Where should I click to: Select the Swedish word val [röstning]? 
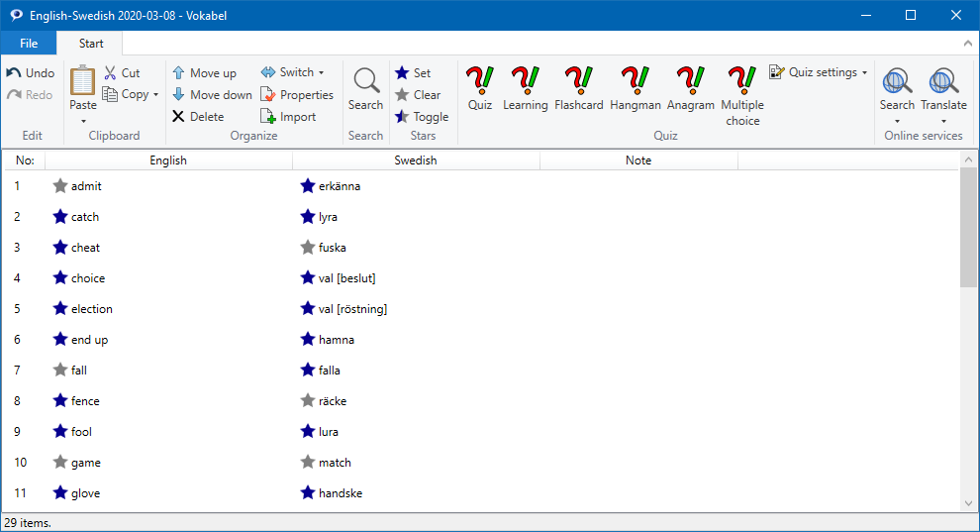tap(352, 309)
